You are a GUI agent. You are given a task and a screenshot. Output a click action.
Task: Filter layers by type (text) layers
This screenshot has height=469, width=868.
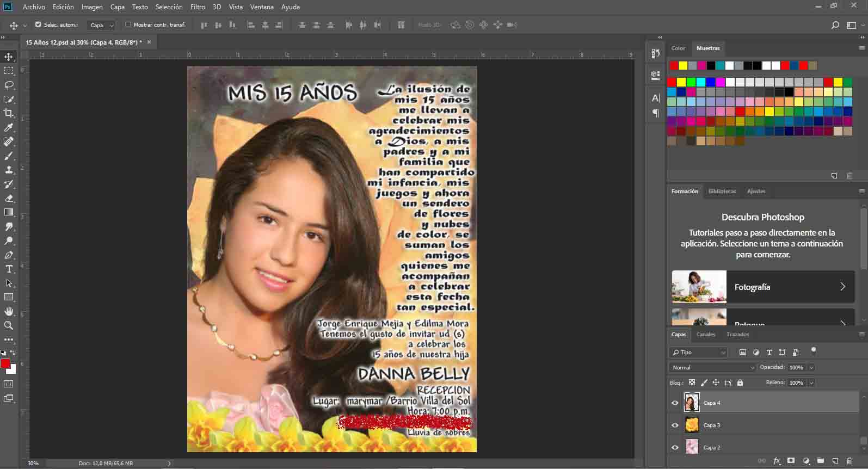tap(769, 353)
